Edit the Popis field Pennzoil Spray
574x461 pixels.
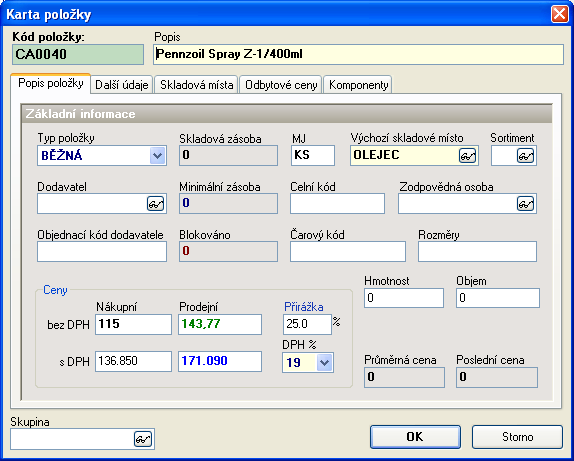[x=358, y=55]
